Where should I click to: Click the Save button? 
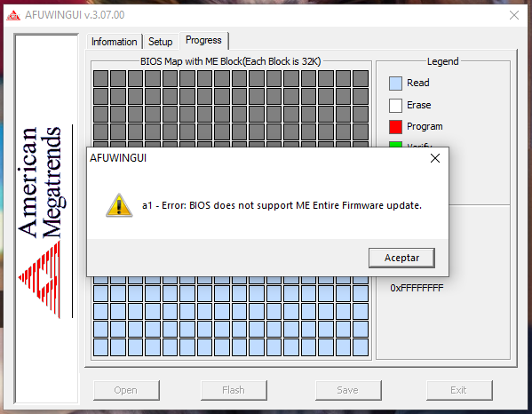pos(348,390)
